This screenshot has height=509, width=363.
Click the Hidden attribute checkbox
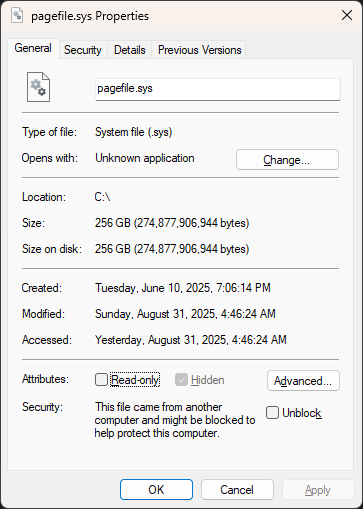tap(181, 380)
